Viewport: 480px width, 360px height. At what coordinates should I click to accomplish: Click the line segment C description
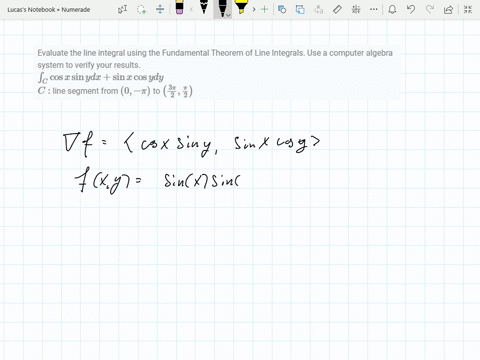coord(115,91)
